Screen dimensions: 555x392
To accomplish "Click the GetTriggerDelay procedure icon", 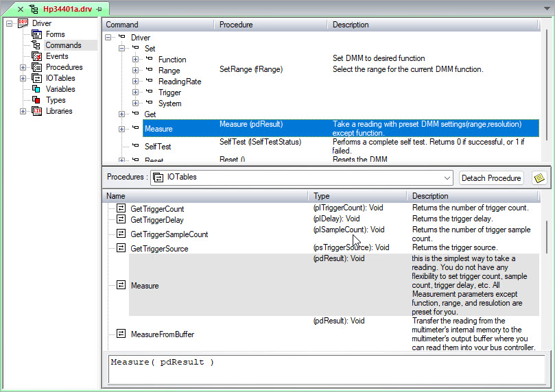I will 121,219.
